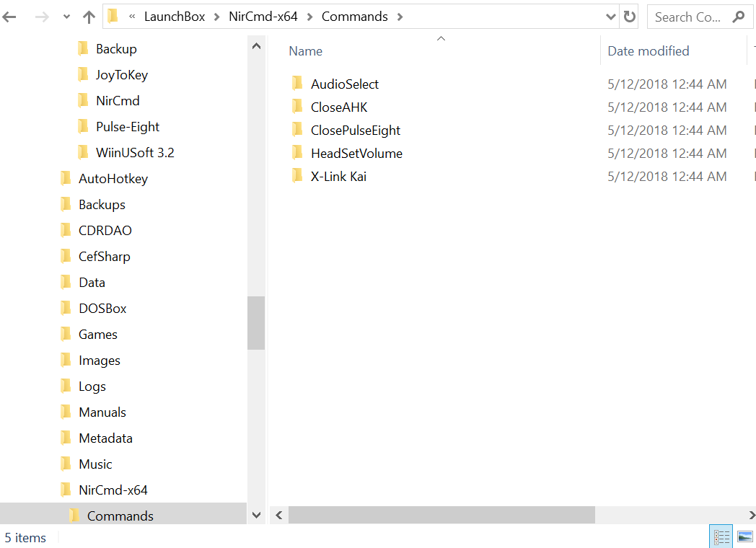This screenshot has width=756, height=548.
Task: Open Pulse-Eight in the navigation tree
Action: (127, 127)
